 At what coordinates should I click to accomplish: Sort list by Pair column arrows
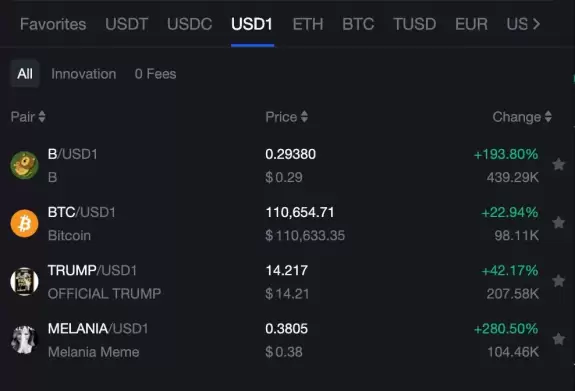click(x=42, y=117)
